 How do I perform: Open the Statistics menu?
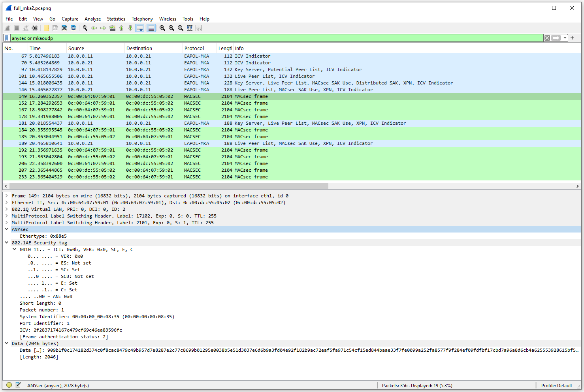[x=116, y=19]
